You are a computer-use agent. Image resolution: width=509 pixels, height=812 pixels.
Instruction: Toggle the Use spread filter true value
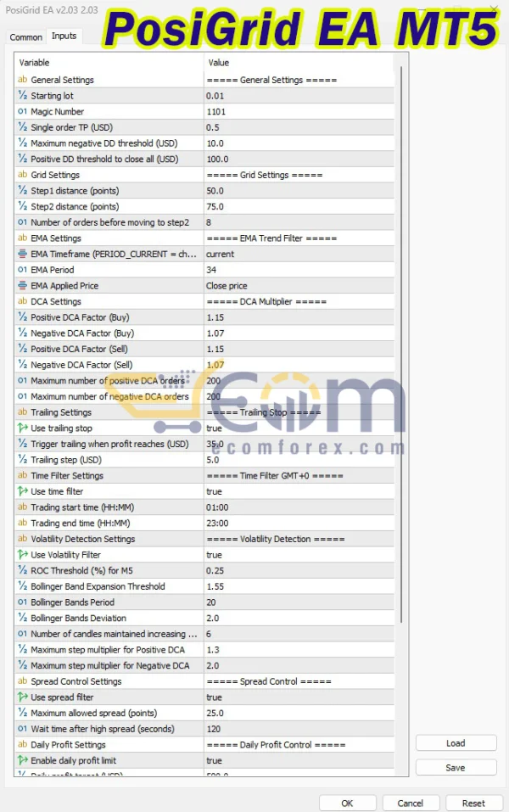(x=299, y=697)
